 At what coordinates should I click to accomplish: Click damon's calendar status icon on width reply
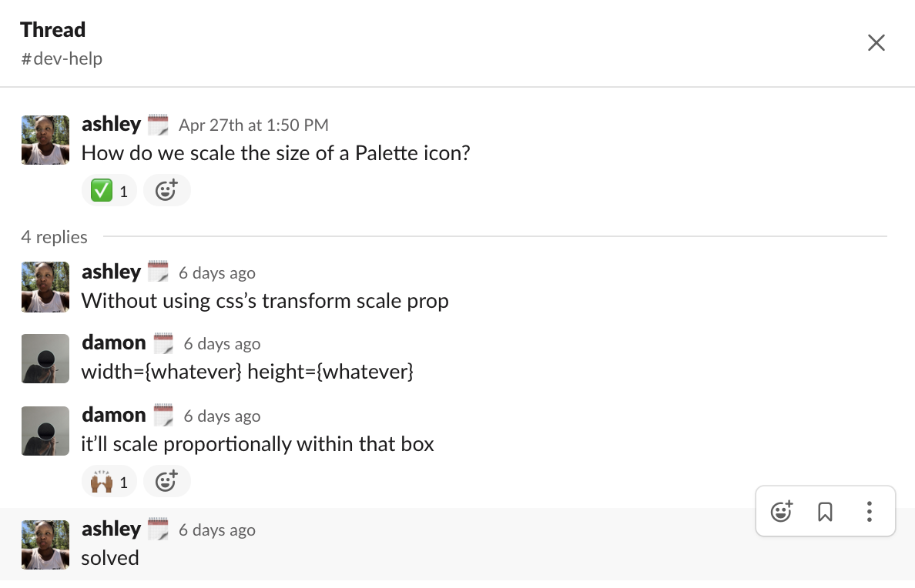[x=163, y=343]
